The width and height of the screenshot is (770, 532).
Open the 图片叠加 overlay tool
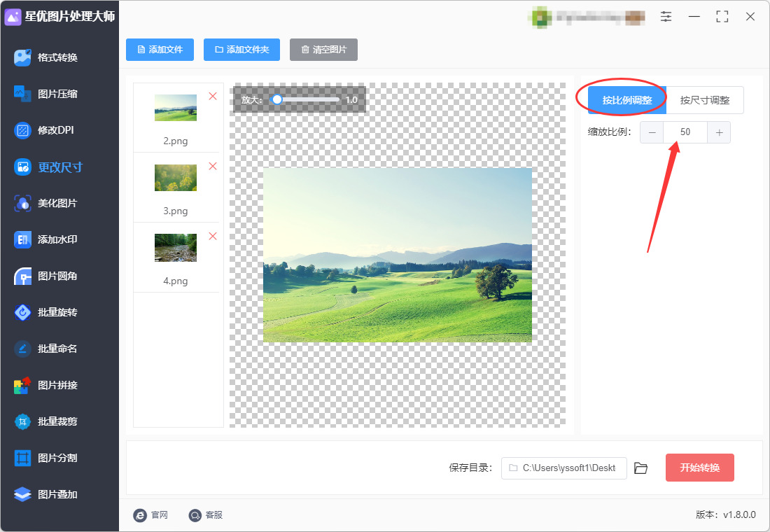(57, 494)
